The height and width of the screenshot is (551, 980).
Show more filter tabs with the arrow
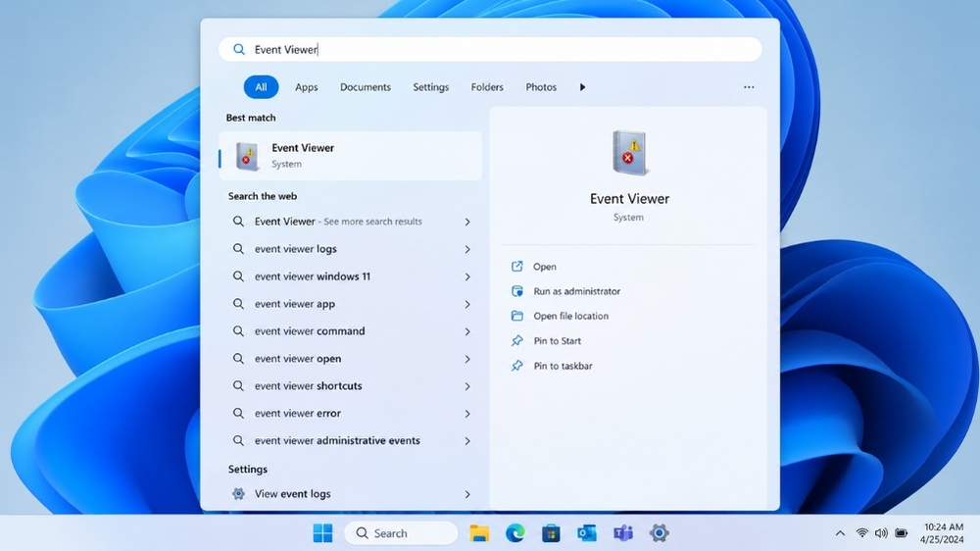[582, 87]
